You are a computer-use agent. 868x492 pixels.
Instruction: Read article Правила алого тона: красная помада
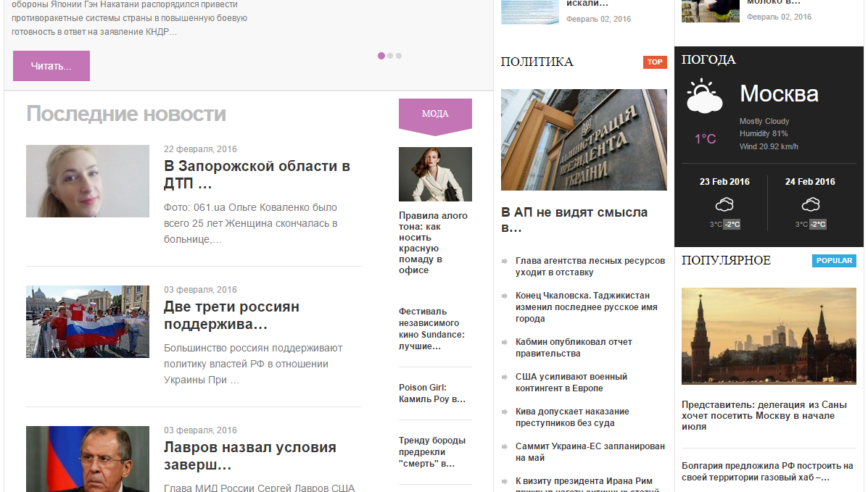(433, 243)
